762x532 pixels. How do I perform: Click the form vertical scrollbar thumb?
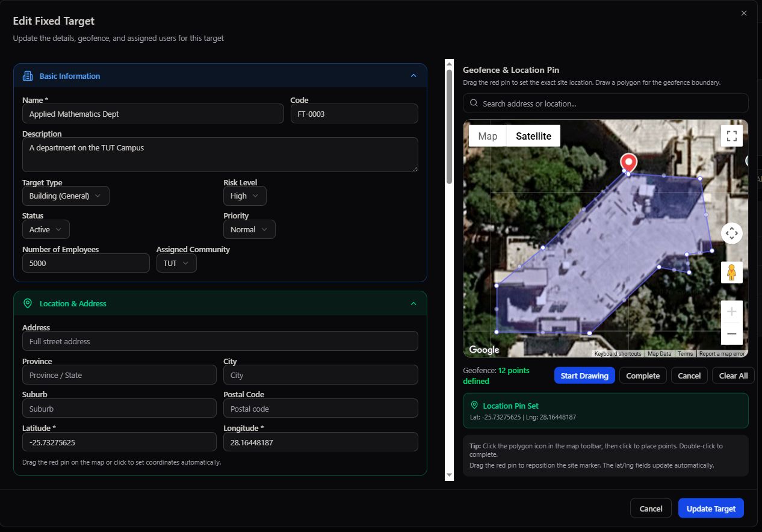tap(449, 126)
